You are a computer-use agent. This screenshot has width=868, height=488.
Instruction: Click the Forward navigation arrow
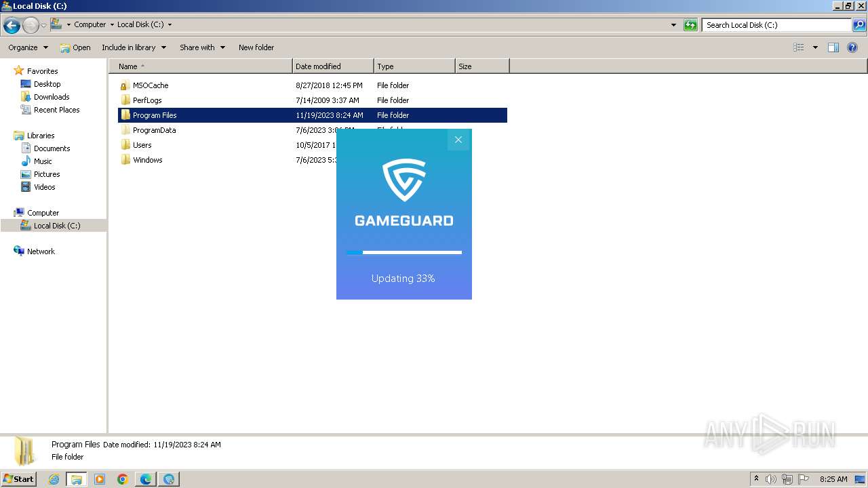point(31,26)
